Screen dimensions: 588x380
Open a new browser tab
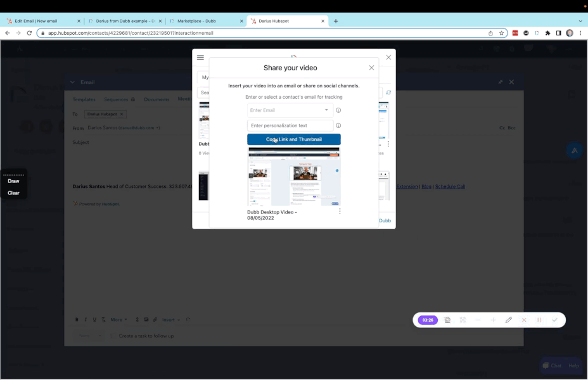click(x=336, y=21)
